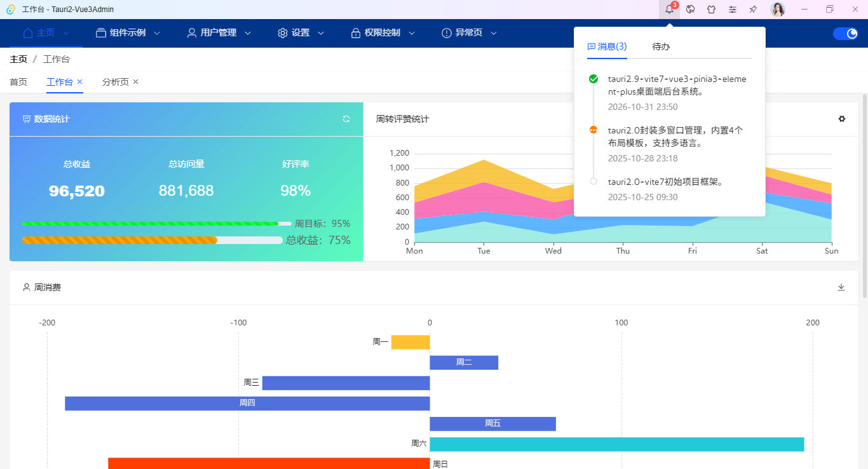This screenshot has height=469, width=868.
Task: Download the 周消费 chart
Action: coord(841,287)
